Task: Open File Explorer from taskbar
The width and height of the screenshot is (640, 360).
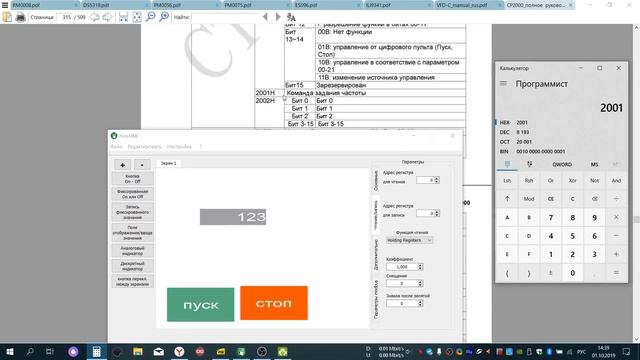Action: click(138, 351)
